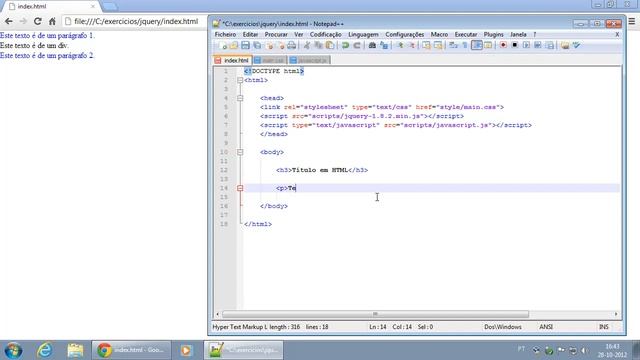
Task: Click the Synchronize Horizontal Scrolling icon
Action: pyautogui.click(x=438, y=45)
